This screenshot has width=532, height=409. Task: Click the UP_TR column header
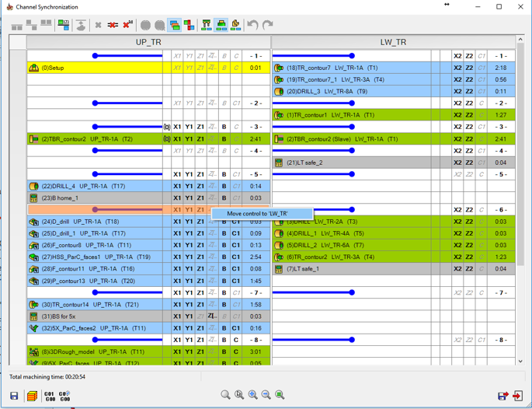pos(148,42)
